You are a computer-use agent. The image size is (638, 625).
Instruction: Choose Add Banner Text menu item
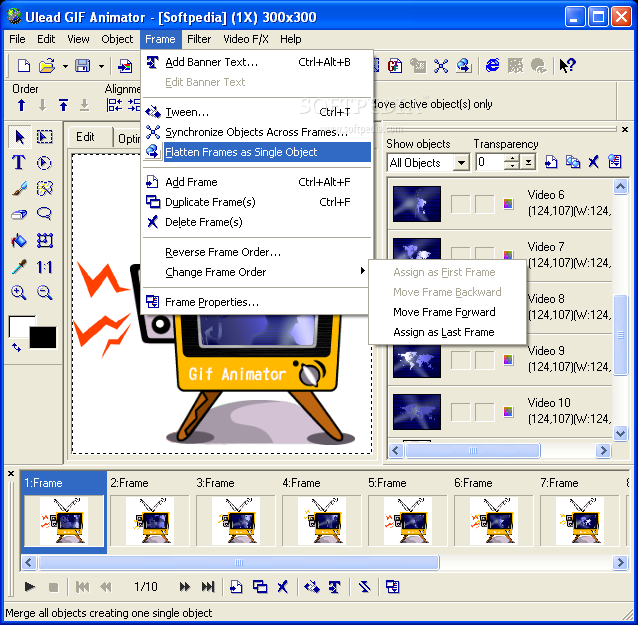point(257,62)
